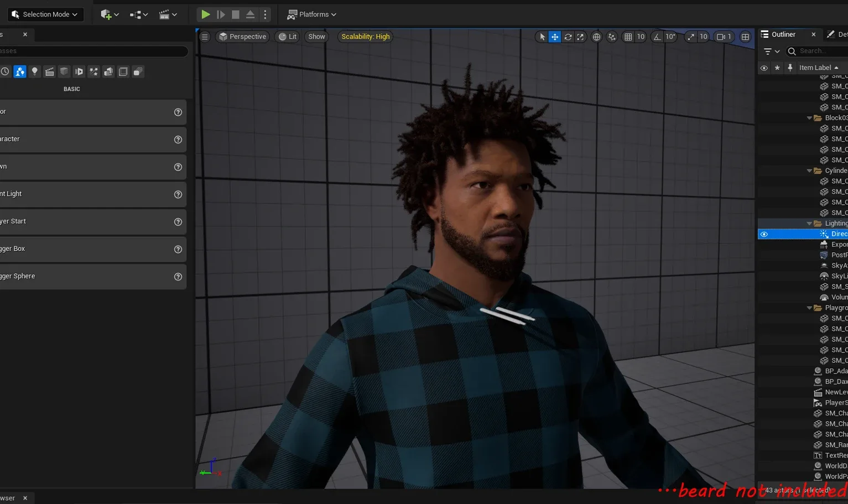Screen dimensions: 848x504
Task: Select the Shapes cube category in Place Actors
Action: pyautogui.click(x=64, y=71)
